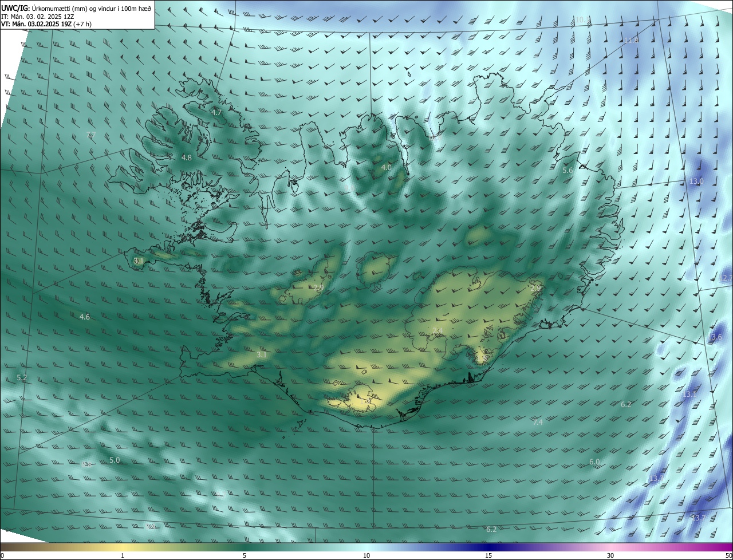Screen dimensions: 733x560
Task: Click the 'VT: Mán. 03.02.2025 19Z (+7 h)' line
Action: tap(46, 24)
